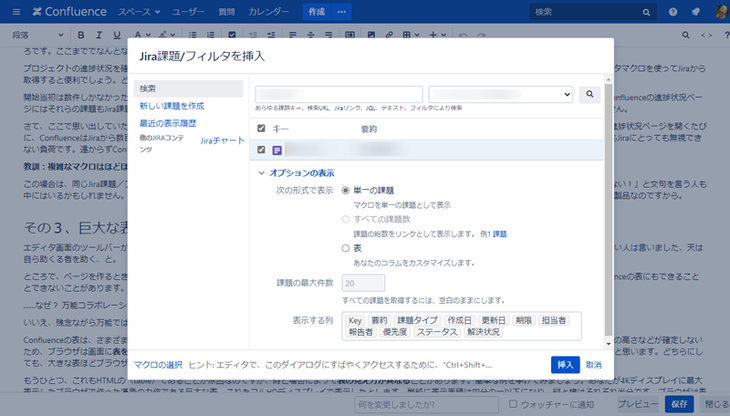Select the 表 radio button
The width and height of the screenshot is (730, 416).
coord(345,248)
